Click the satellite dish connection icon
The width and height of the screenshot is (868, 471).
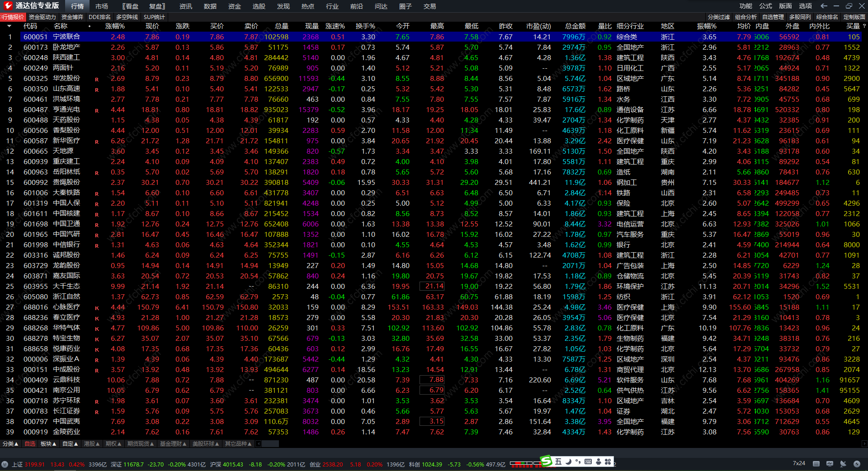pos(843,464)
